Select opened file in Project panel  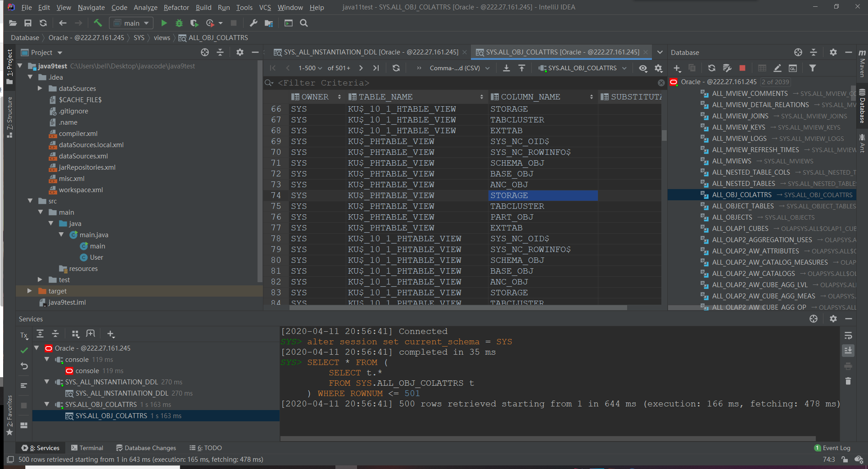pos(205,52)
